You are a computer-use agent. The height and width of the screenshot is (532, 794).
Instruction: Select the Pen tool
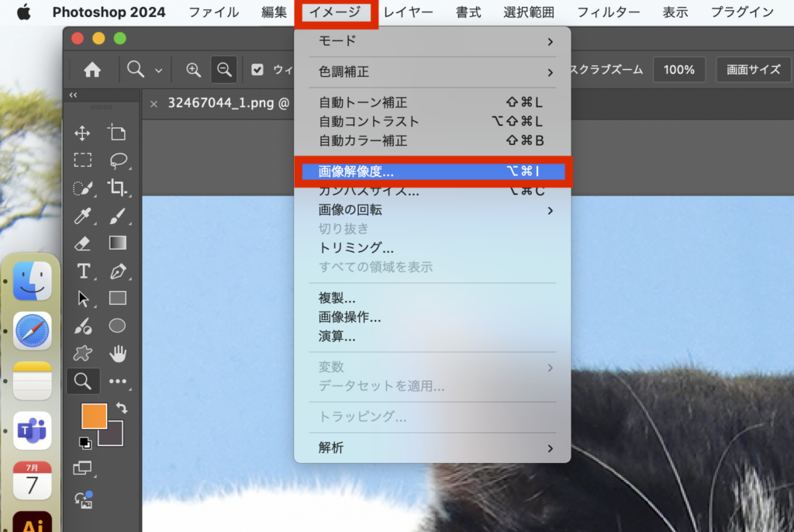tap(118, 271)
